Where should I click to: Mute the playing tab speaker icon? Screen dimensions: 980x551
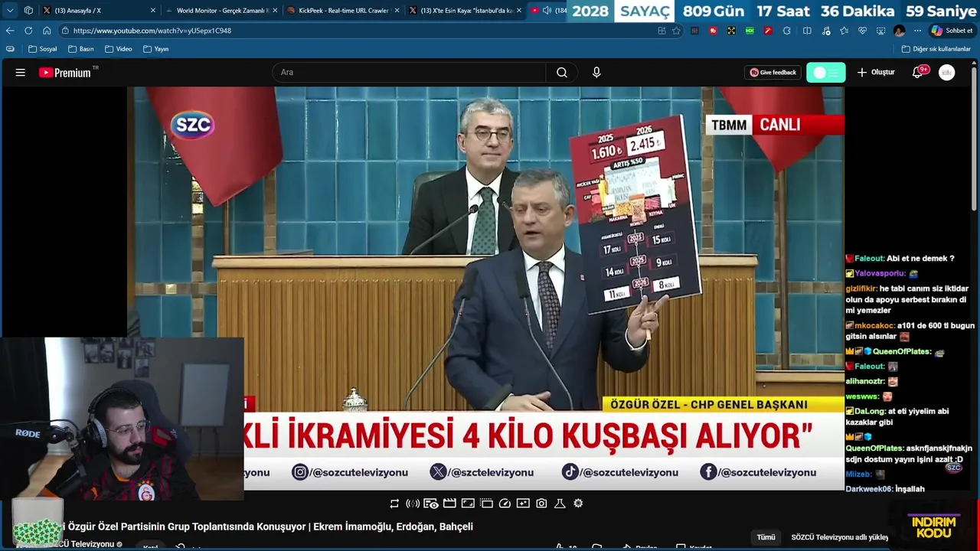point(547,11)
